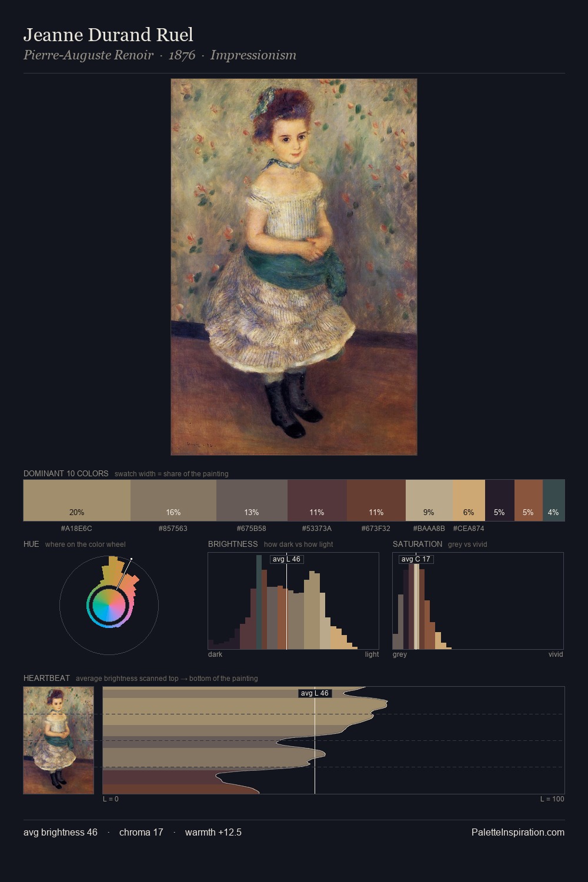This screenshot has width=588, height=882.
Task: Select the first 11% maroon swatch
Action: 317,500
